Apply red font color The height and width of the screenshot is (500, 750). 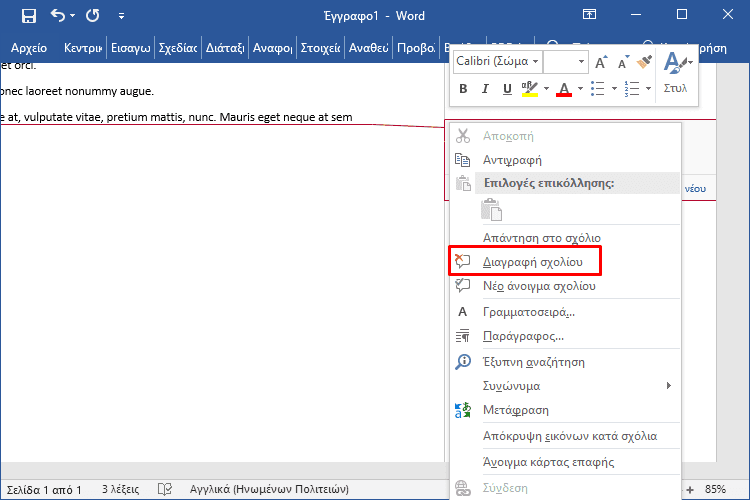point(564,89)
